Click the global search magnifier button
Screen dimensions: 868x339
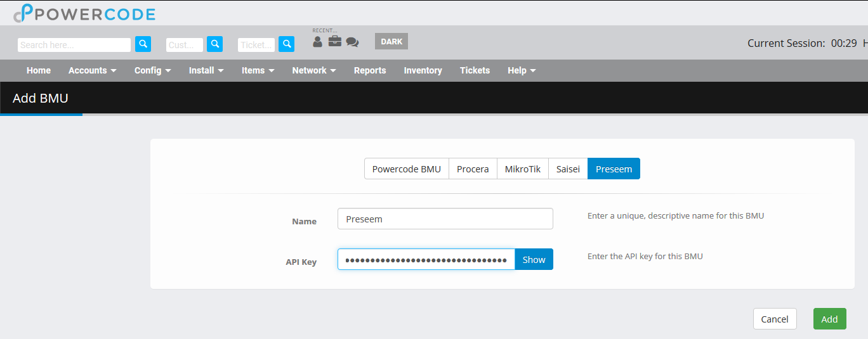click(143, 44)
